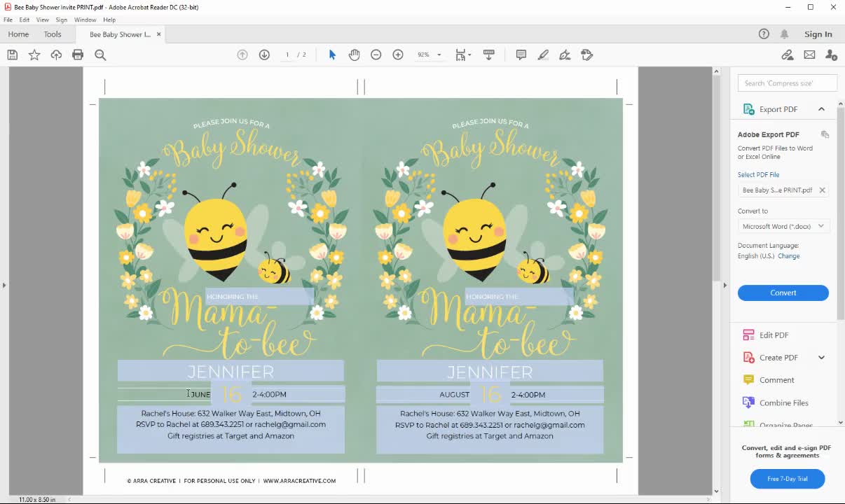845x504 pixels.
Task: Share a link to the file
Action: click(788, 55)
